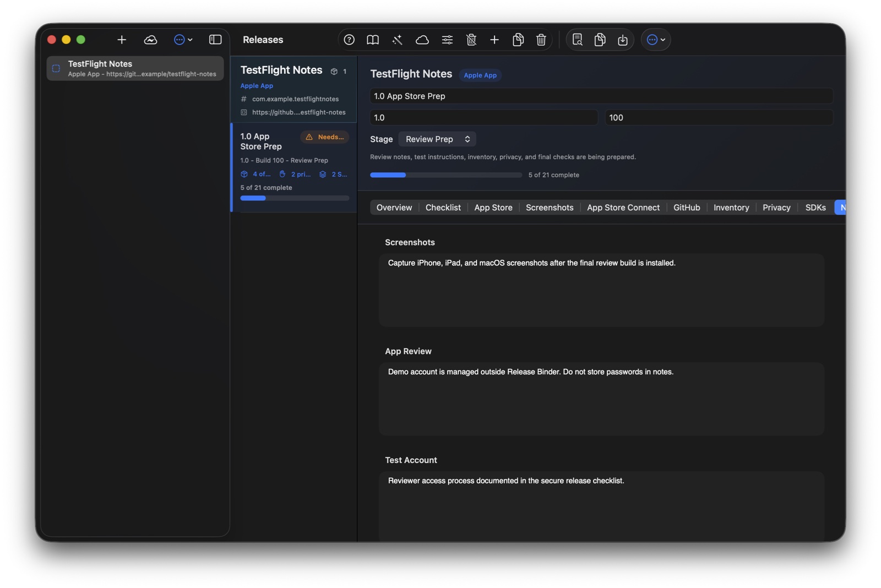Image resolution: width=881 pixels, height=588 pixels.
Task: Click the Apple App label in the releases column
Action: [x=257, y=86]
